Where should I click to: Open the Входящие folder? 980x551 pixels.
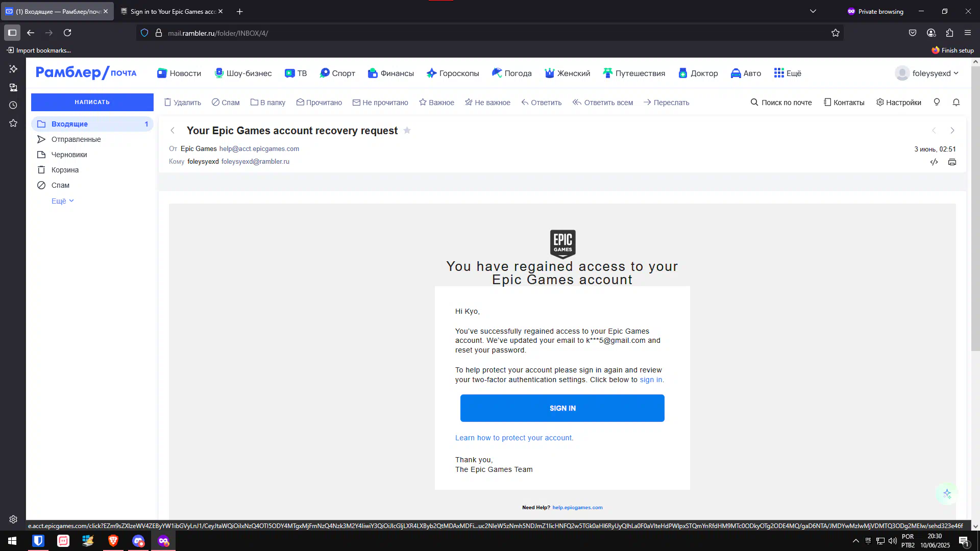pos(92,124)
